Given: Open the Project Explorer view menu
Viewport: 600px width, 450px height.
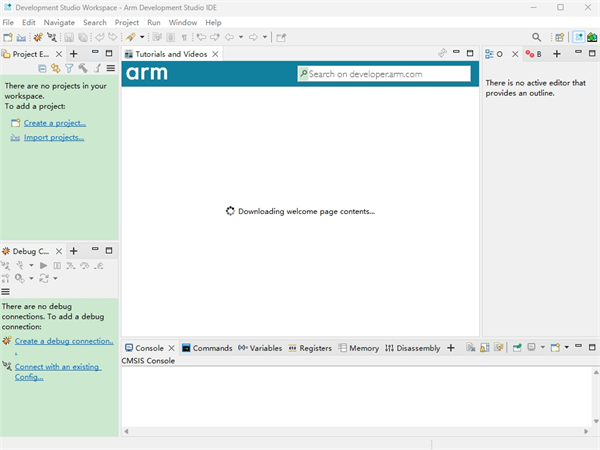Looking at the screenshot, I should pyautogui.click(x=111, y=68).
